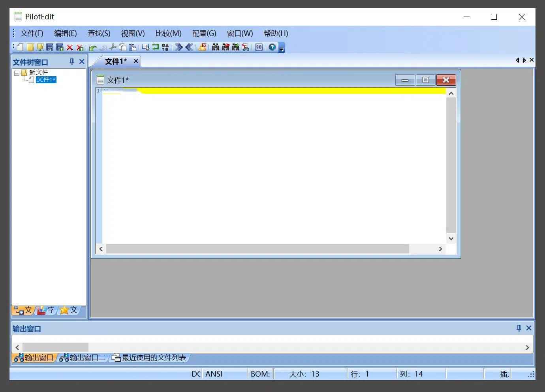The width and height of the screenshot is (545, 392).
Task: Open the toolbar overflow dropdown arrow
Action: pos(281,49)
